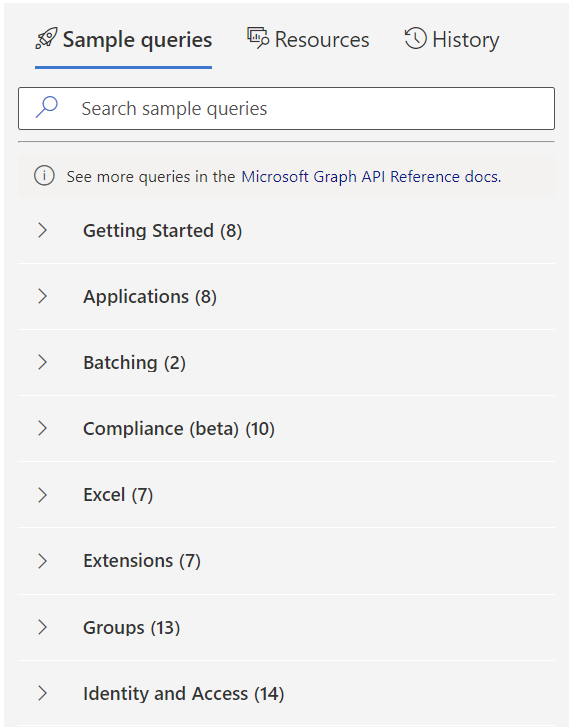
Task: Click the Resources tab icon
Action: tap(258, 38)
